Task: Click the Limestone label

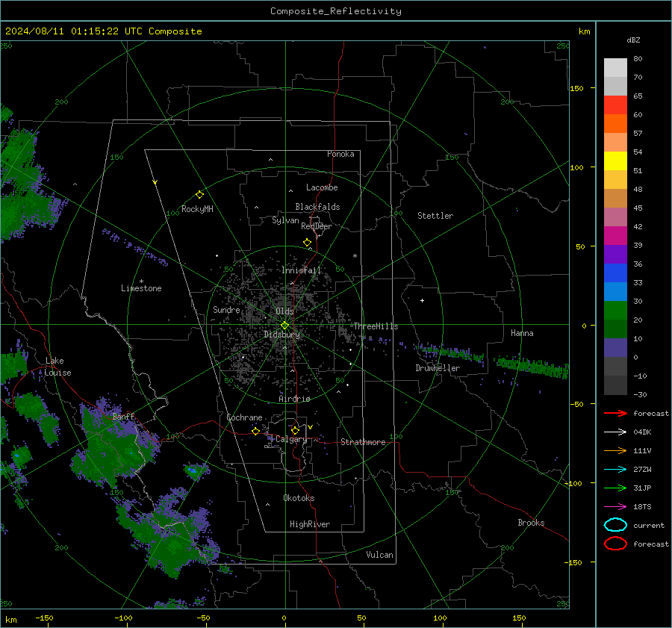Action: 141,288
